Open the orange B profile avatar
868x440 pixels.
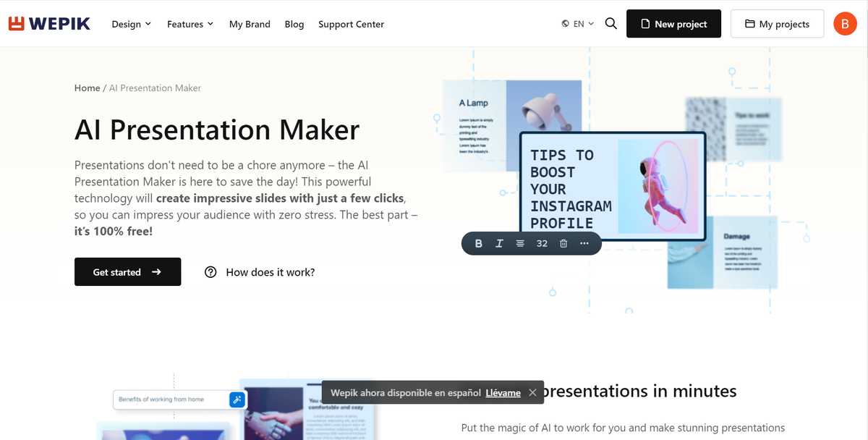pyautogui.click(x=845, y=24)
